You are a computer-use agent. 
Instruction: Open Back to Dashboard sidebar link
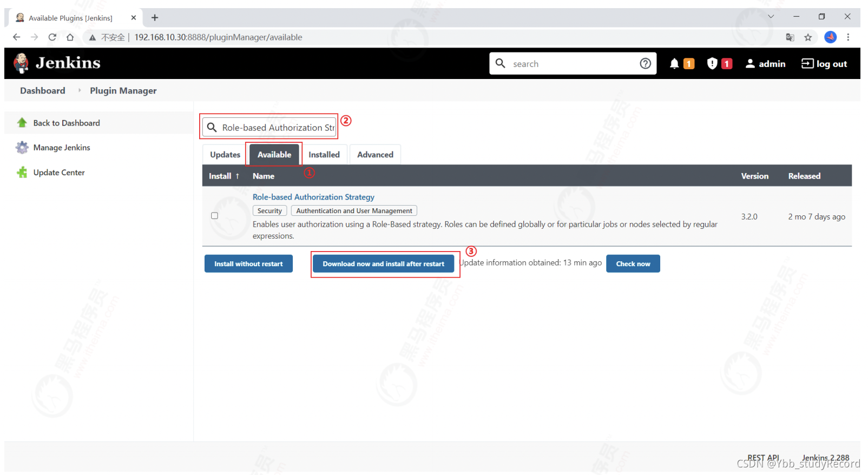[x=67, y=123]
